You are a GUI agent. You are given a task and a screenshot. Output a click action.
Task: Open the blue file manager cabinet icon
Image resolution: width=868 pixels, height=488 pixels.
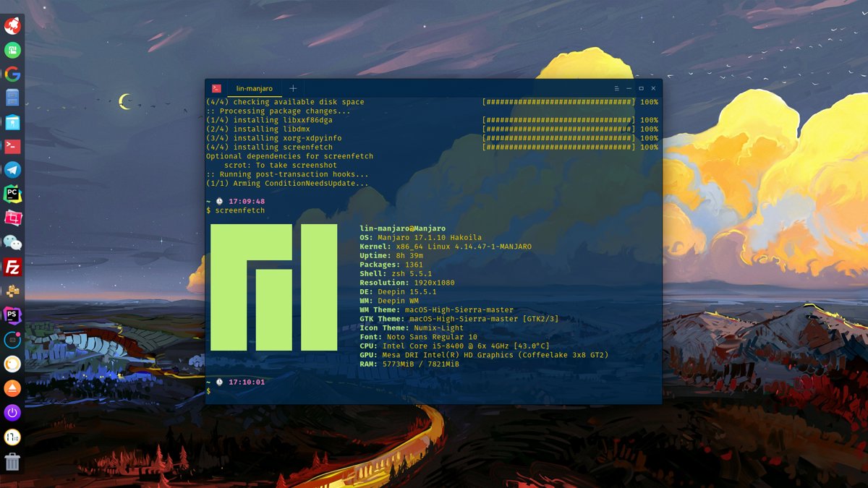coord(12,98)
